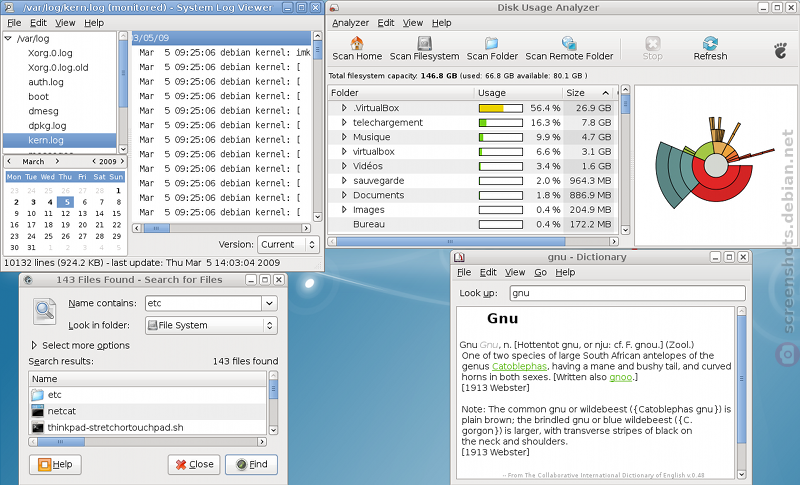Click the Search for Files title bar icon
This screenshot has height=485, width=800.
(28, 279)
